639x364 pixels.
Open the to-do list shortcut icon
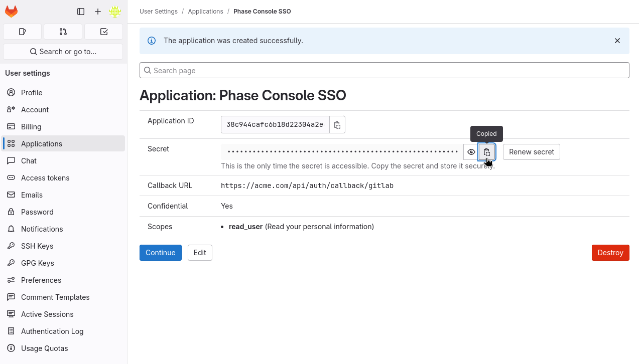(x=104, y=32)
